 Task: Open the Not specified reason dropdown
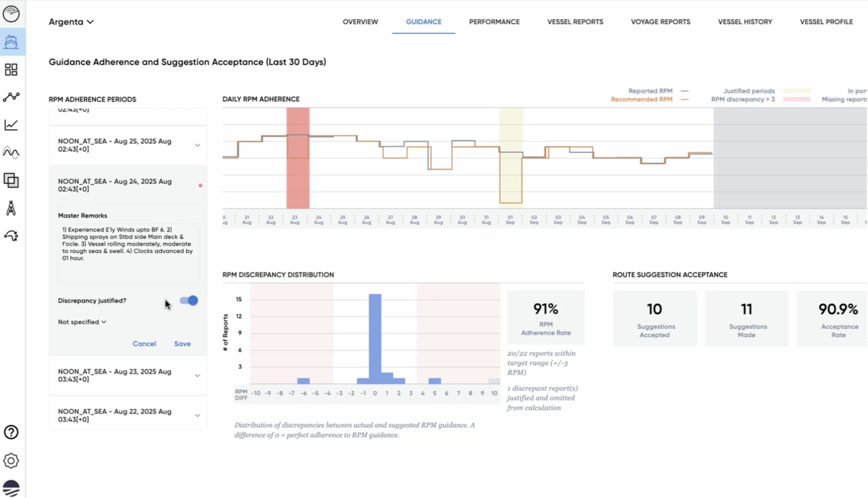tap(82, 322)
